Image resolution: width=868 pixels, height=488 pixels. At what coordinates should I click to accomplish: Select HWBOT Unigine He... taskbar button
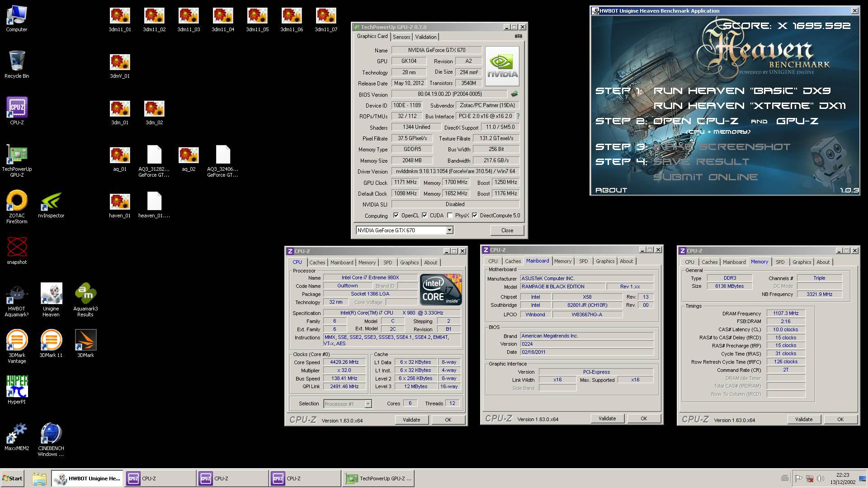(x=87, y=479)
